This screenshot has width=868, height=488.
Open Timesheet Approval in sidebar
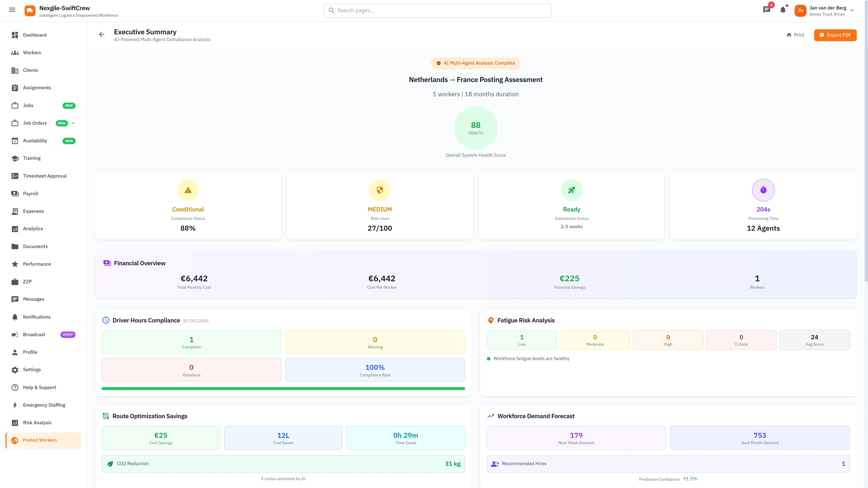[x=45, y=176]
